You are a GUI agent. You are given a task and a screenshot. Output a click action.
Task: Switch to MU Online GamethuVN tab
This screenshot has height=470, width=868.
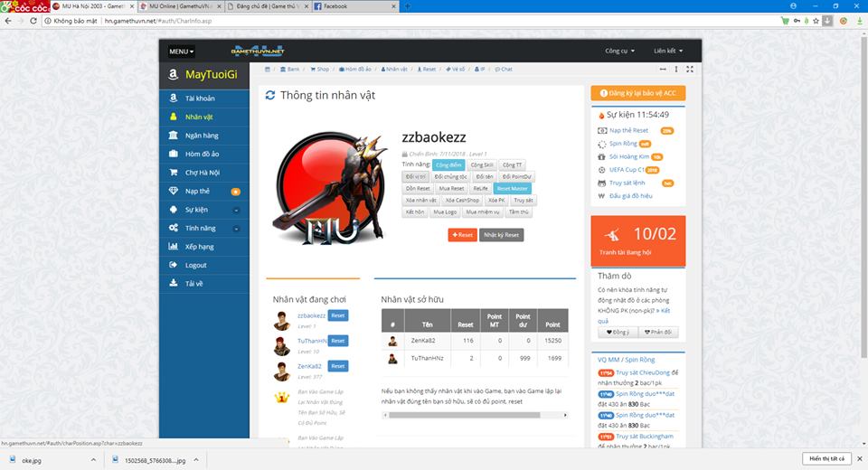pyautogui.click(x=179, y=6)
